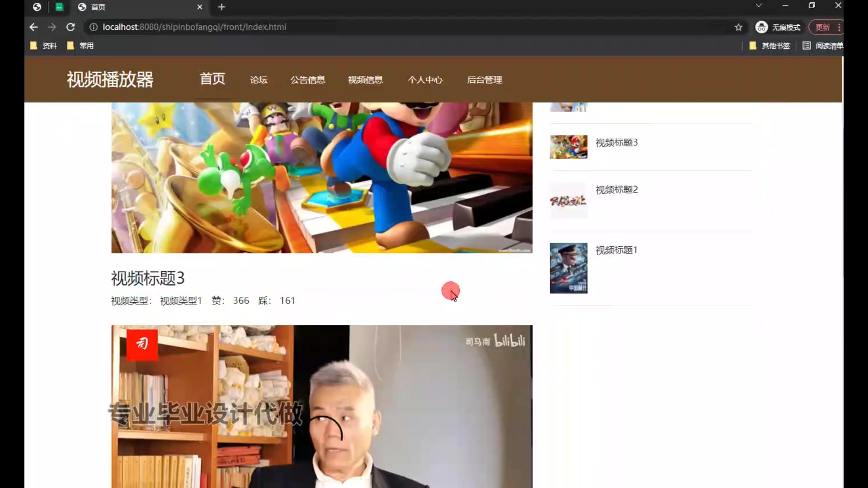The width and height of the screenshot is (868, 488).
Task: Open the incognito mode profile icon
Action: click(761, 27)
